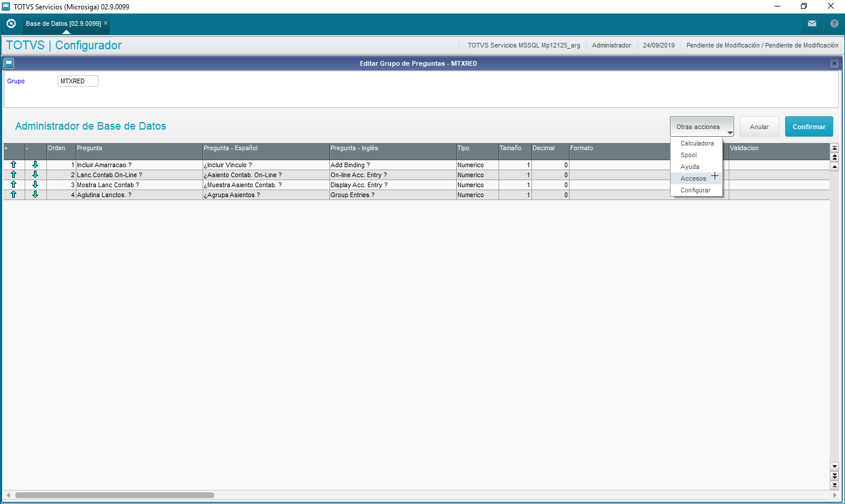The width and height of the screenshot is (845, 504).
Task: Click Numerico type in 'Group Entries ?' row
Action: (x=477, y=195)
